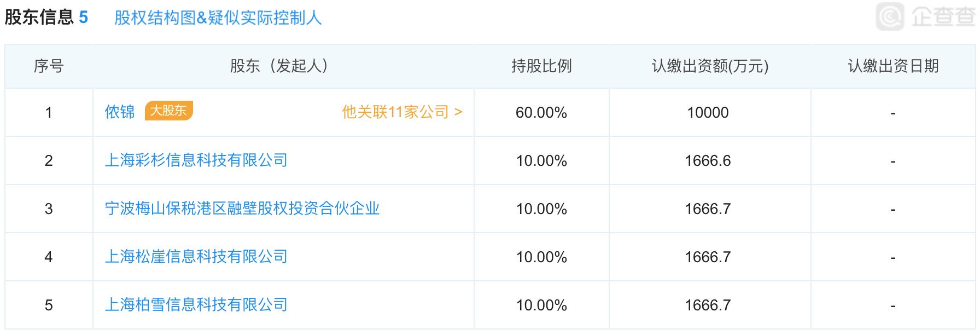
Task: Open the 股权结构图&疑似实际控制人 link
Action: tap(218, 18)
